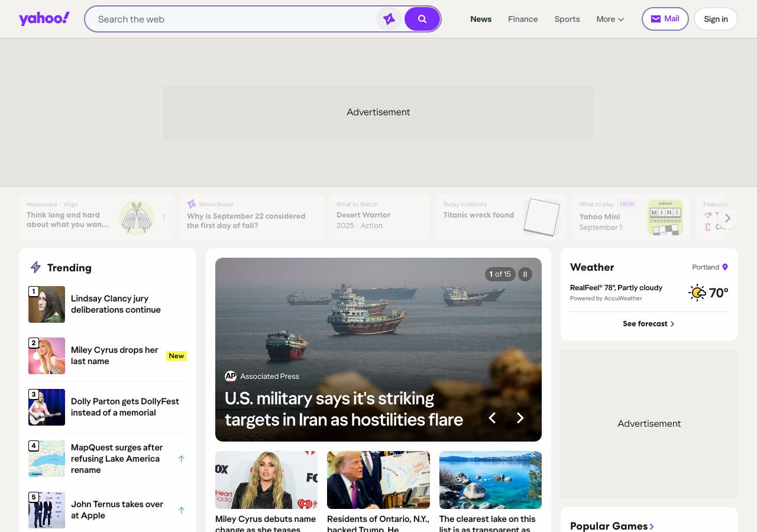This screenshot has height=532, width=757.
Task: Click the Titanic history card image
Action: [x=541, y=217]
